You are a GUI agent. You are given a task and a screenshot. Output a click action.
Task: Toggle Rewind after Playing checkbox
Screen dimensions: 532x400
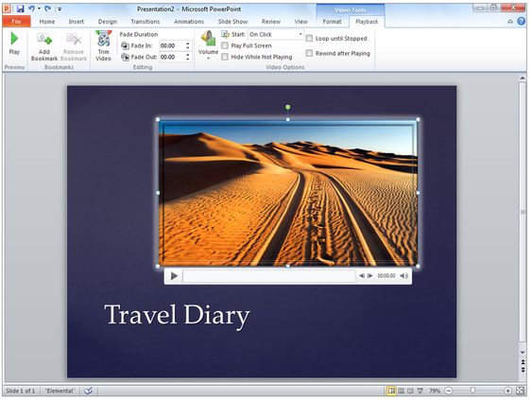click(309, 53)
